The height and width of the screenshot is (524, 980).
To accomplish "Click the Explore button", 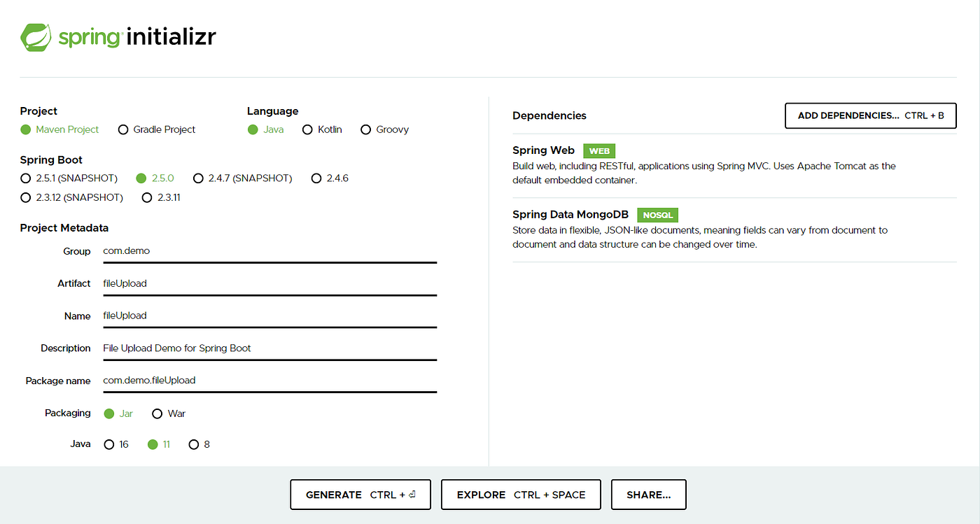I will pos(521,495).
